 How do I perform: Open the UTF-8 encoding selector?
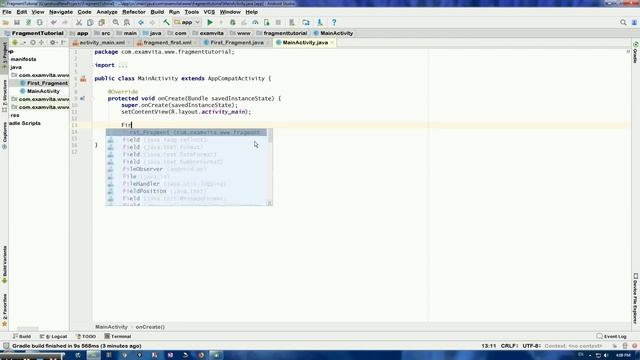[x=531, y=346]
